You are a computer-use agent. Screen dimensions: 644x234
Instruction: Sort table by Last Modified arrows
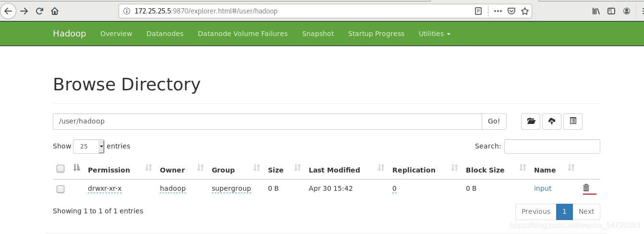(381, 168)
